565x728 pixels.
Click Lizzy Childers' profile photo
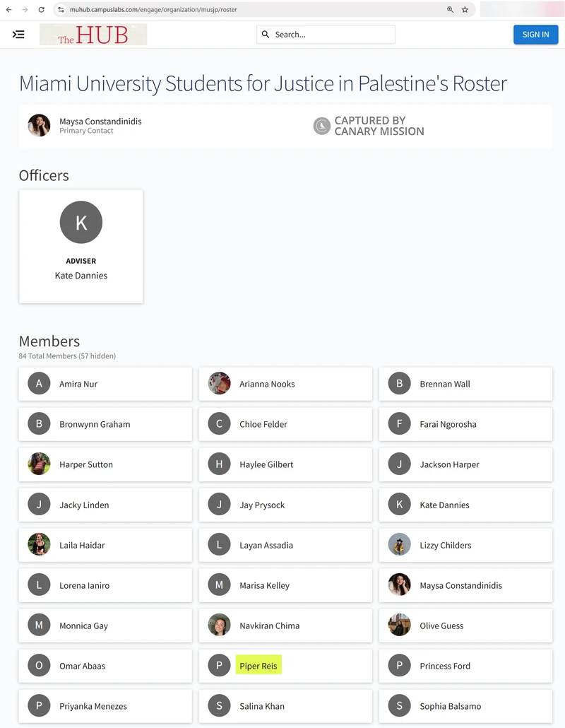point(400,545)
